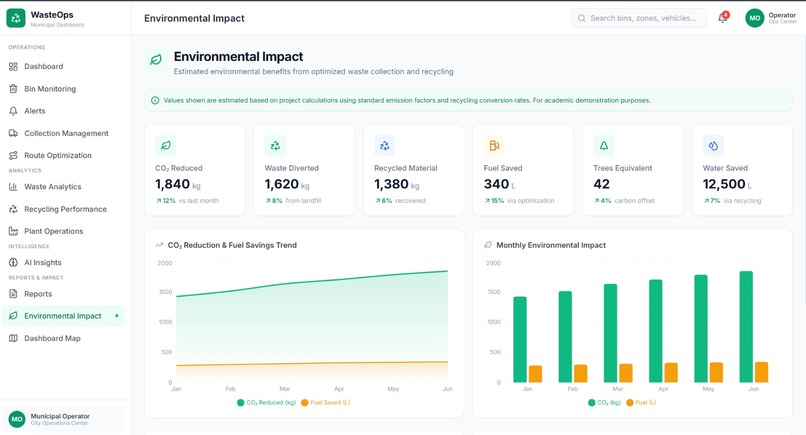The image size is (806, 435).
Task: Click the Reports document icon
Action: [13, 294]
